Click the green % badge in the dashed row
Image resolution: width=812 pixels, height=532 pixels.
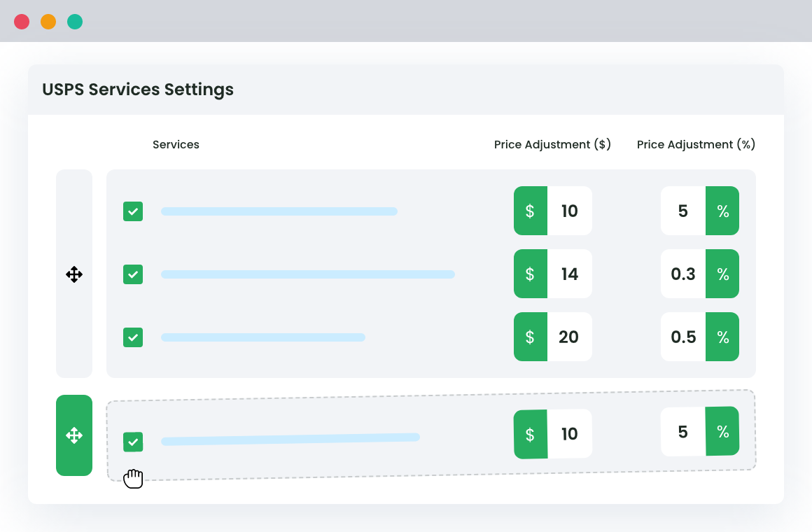point(722,431)
